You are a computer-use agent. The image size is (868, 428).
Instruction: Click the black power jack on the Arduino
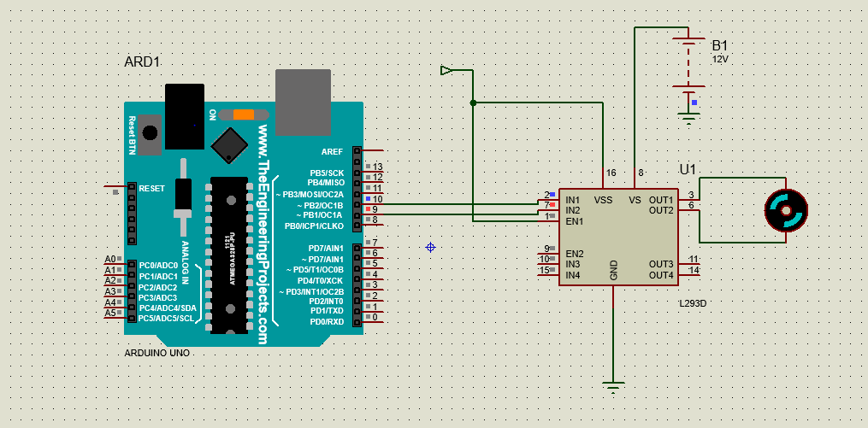[185, 117]
